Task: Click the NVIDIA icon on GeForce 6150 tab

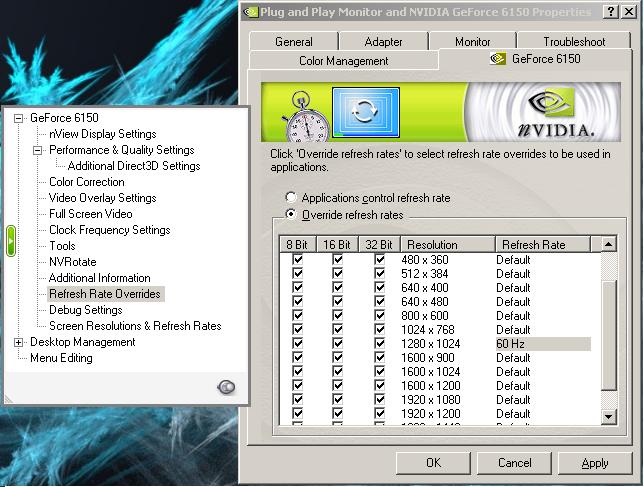Action: pyautogui.click(x=498, y=59)
